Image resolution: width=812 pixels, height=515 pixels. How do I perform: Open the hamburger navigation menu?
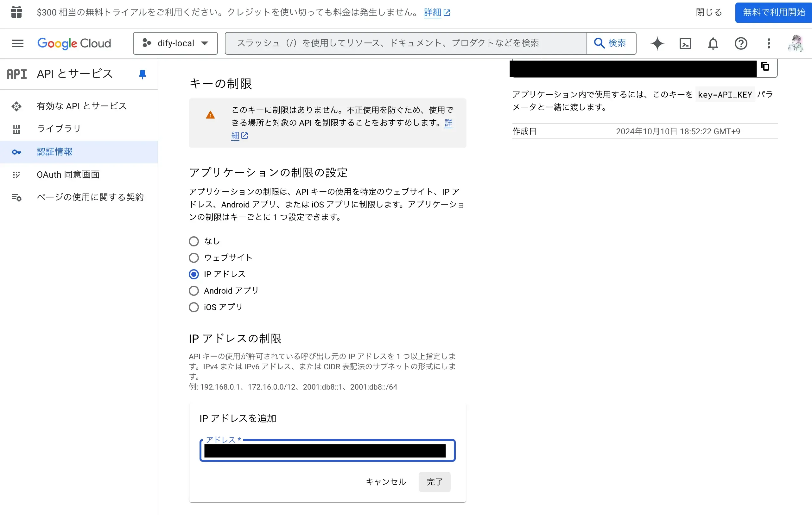click(17, 43)
